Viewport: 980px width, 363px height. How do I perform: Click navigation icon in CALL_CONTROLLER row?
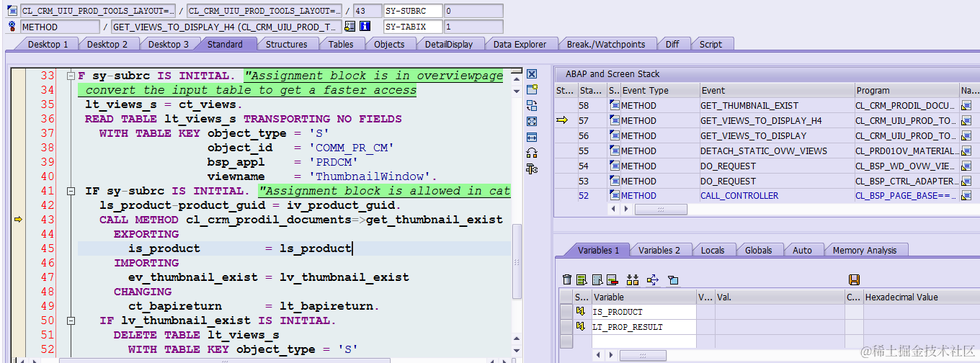[966, 196]
